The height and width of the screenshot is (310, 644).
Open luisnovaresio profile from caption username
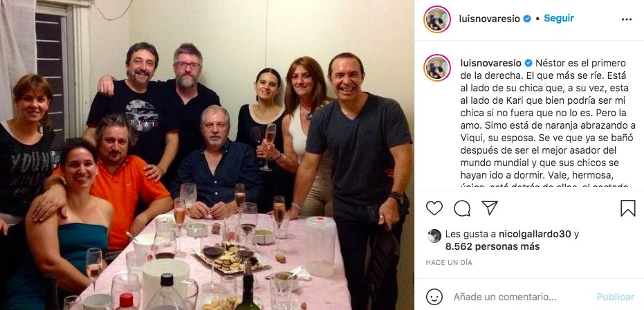tap(490, 63)
